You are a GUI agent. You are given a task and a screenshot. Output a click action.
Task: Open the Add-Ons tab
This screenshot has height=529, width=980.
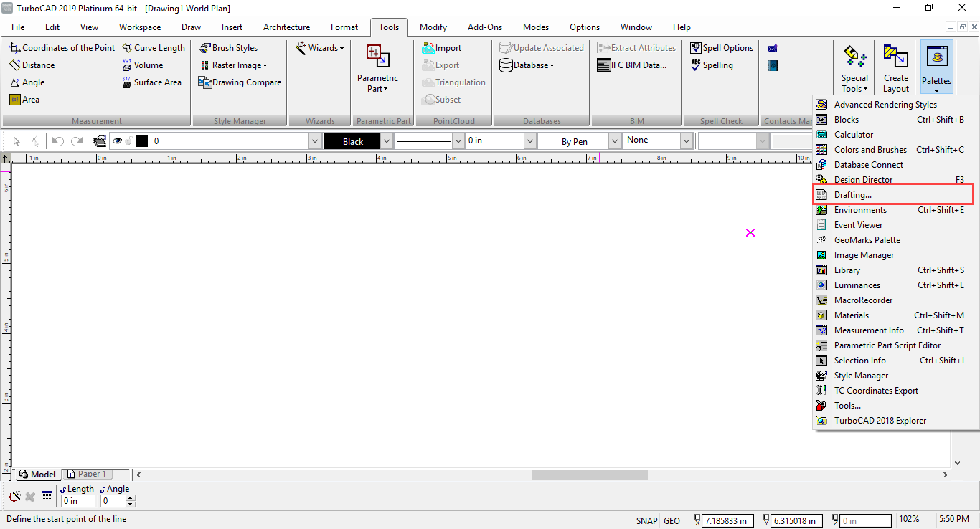(x=485, y=27)
